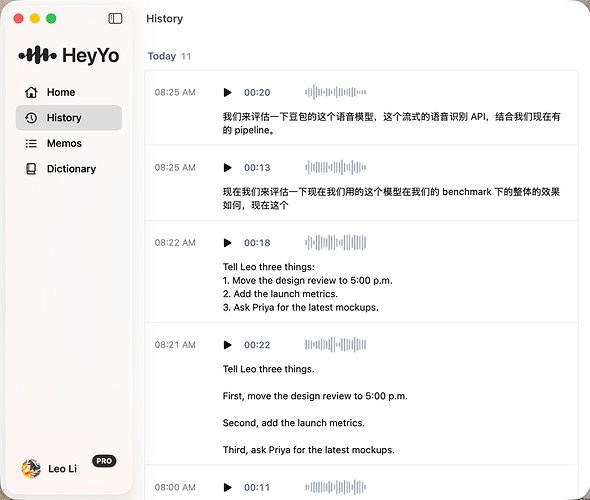
Task: Select History in the sidebar
Action: point(68,118)
